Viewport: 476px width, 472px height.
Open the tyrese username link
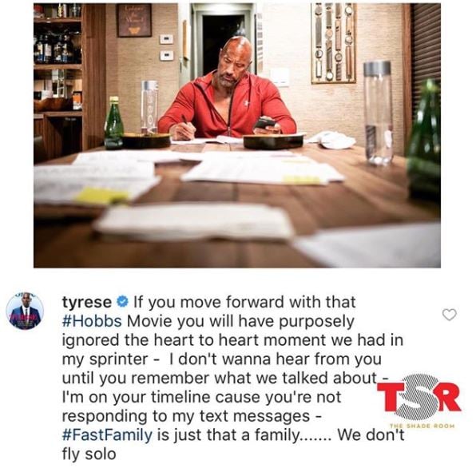(87, 303)
